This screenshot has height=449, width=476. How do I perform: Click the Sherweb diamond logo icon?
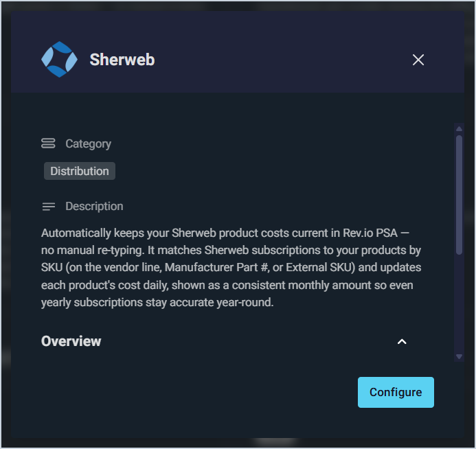click(59, 60)
